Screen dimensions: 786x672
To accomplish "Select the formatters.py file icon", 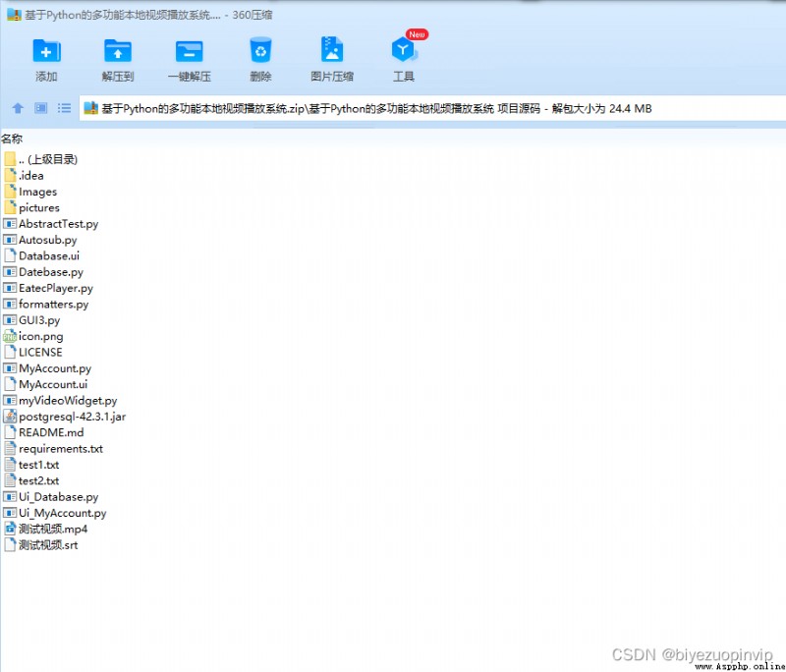I will (x=10, y=304).
